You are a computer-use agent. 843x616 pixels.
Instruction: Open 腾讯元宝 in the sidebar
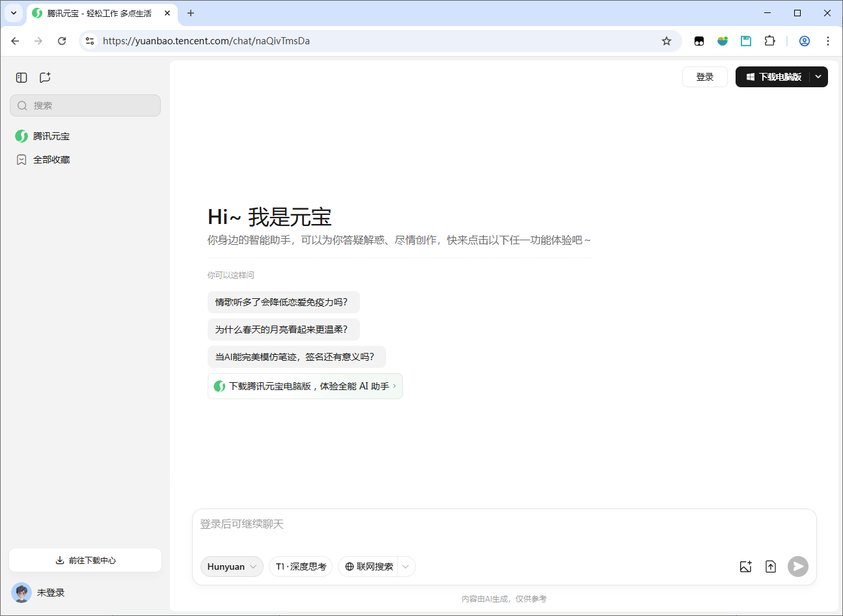coord(51,136)
